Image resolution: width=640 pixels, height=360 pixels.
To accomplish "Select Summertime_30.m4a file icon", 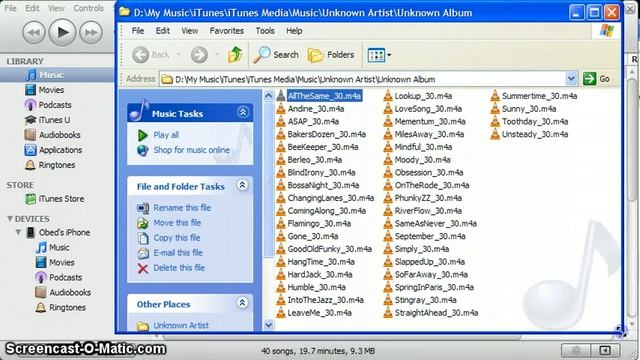I will tap(495, 96).
